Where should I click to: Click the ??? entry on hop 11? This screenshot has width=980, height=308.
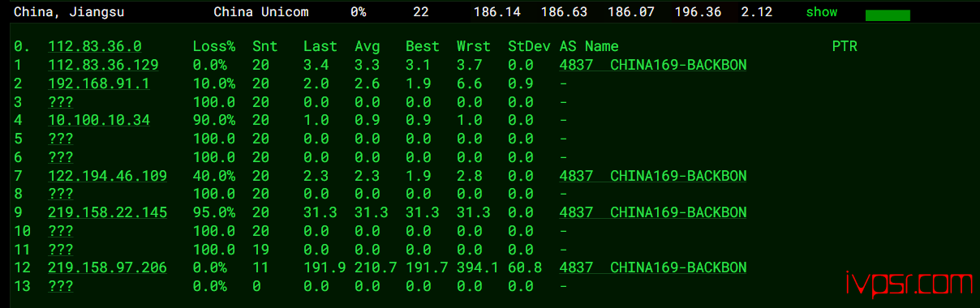pos(61,250)
